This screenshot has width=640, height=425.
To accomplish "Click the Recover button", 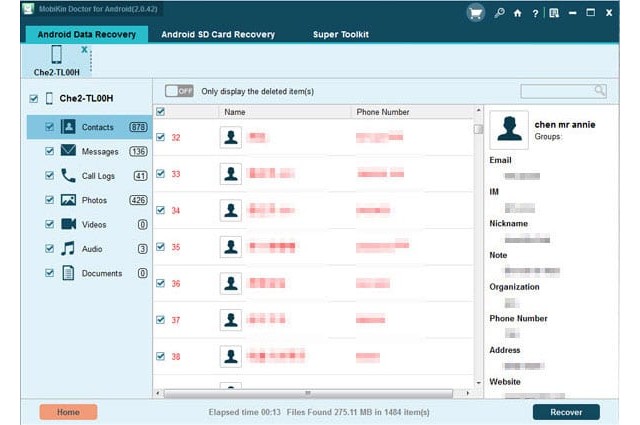I will [x=566, y=412].
